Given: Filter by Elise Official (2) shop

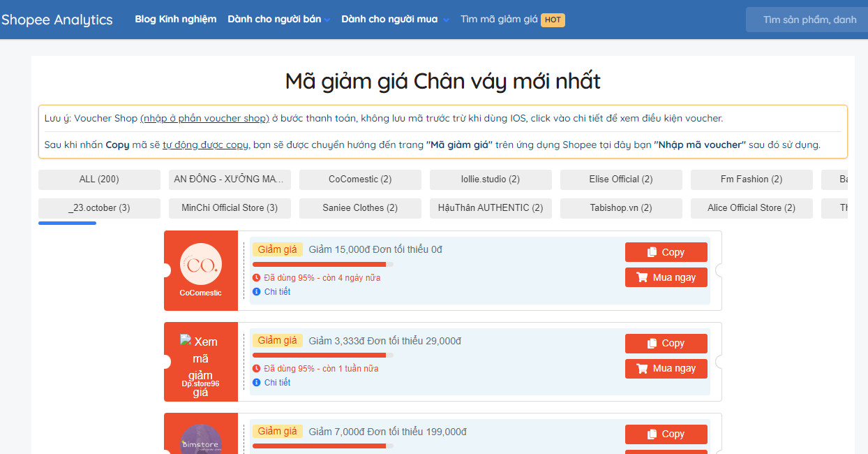Looking at the screenshot, I should [x=620, y=180].
